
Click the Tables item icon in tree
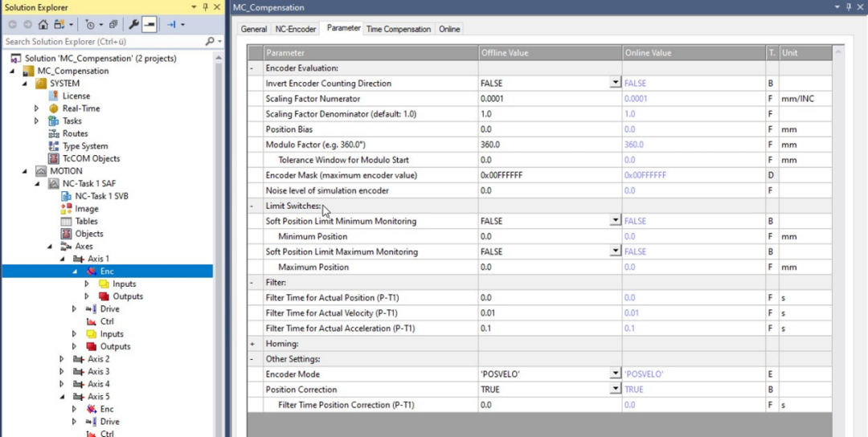(x=67, y=221)
